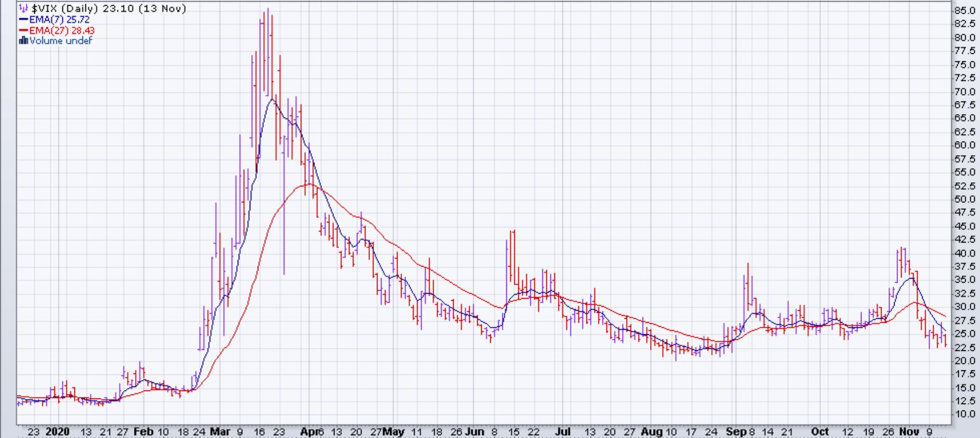Click the Sep label on the date axis
The image size is (980, 438).
(736, 432)
